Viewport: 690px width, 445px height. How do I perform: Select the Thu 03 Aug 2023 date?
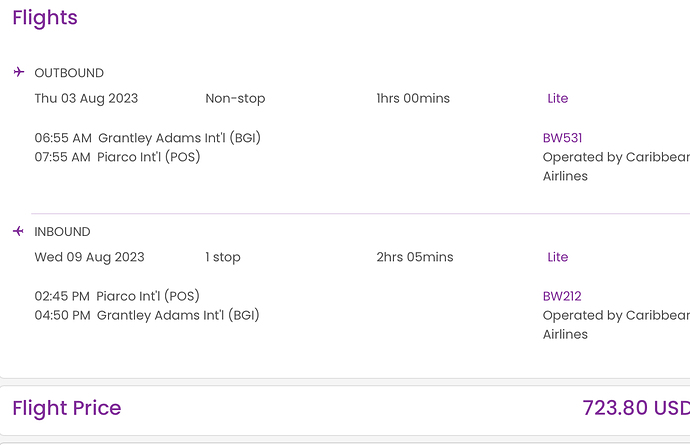tap(86, 99)
